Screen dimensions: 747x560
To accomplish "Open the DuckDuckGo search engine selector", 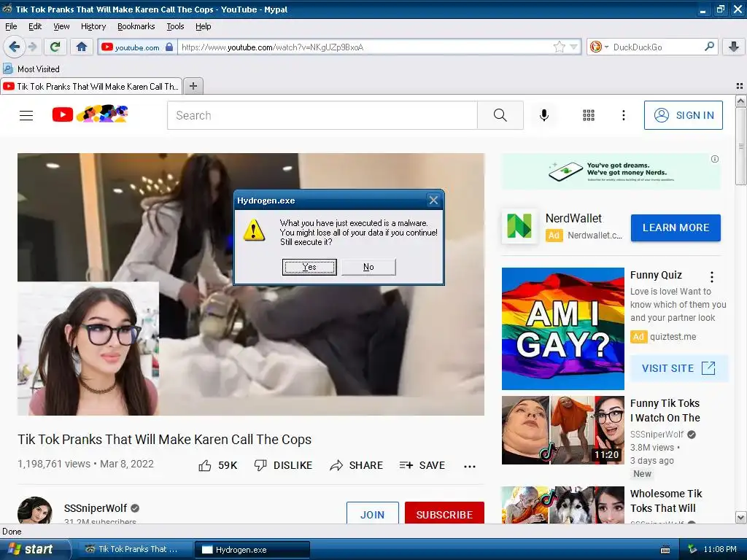I will (x=598, y=47).
